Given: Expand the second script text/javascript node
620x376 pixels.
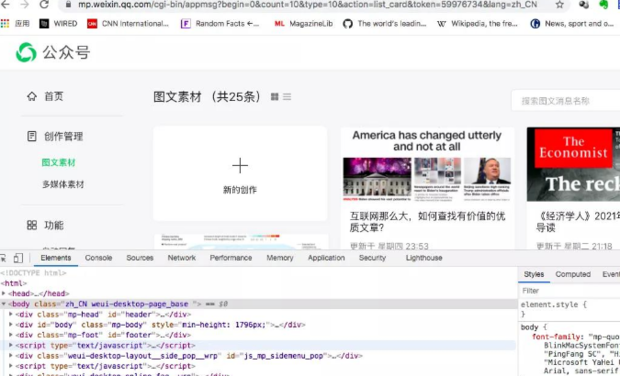Looking at the screenshot, I should click(x=11, y=366).
